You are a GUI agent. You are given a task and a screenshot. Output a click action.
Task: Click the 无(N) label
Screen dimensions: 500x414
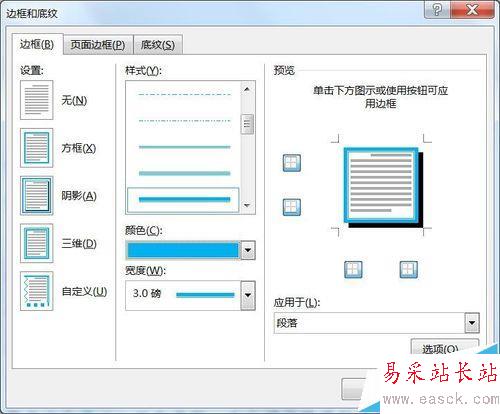pyautogui.click(x=74, y=100)
